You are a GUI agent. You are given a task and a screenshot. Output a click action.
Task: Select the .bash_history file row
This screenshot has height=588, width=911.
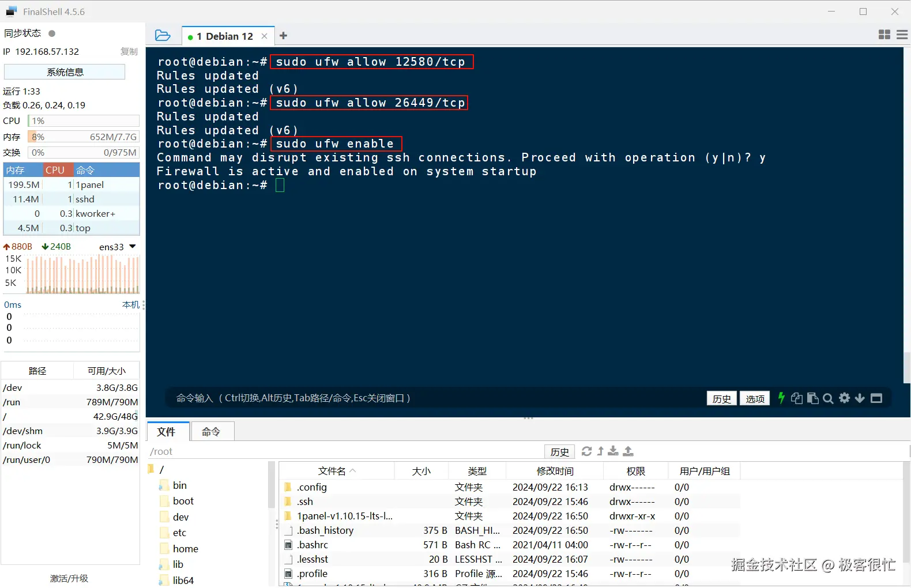pyautogui.click(x=510, y=530)
